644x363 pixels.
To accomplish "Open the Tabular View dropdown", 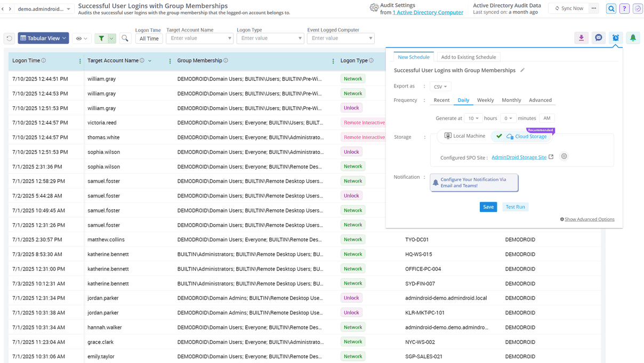I will pos(43,38).
